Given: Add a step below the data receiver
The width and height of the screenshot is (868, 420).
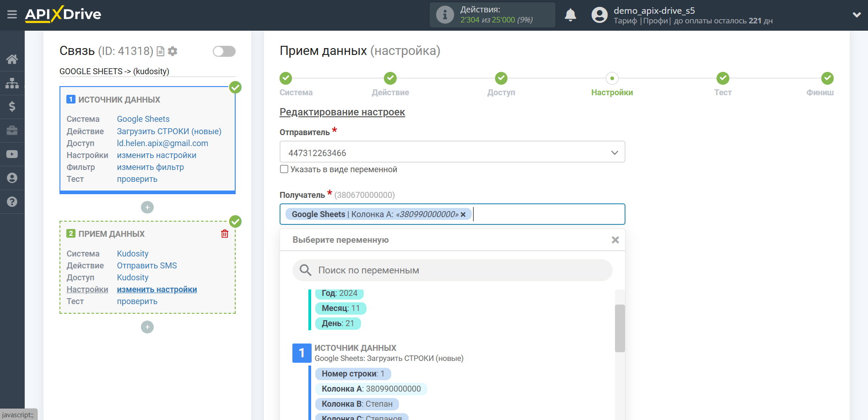Looking at the screenshot, I should pos(147,327).
